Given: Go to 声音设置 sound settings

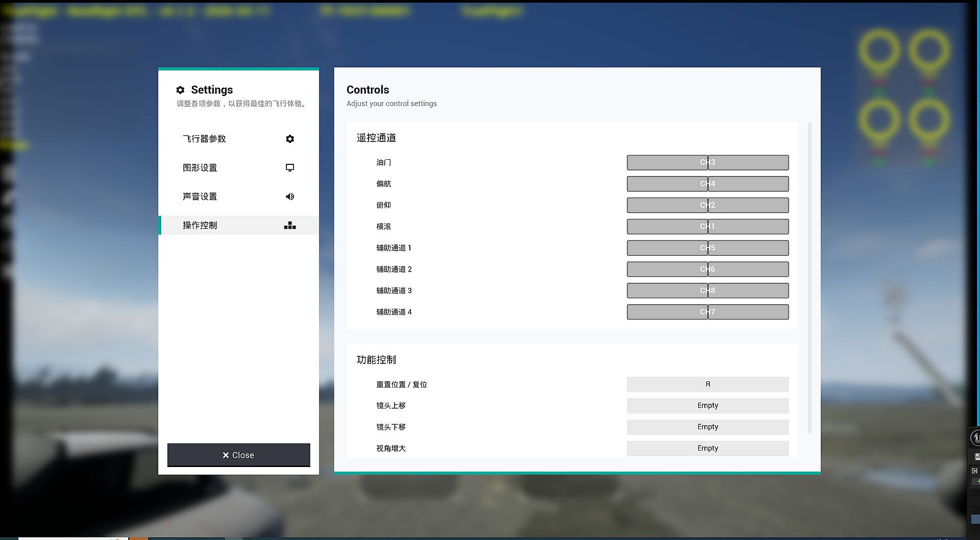Looking at the screenshot, I should coord(239,197).
